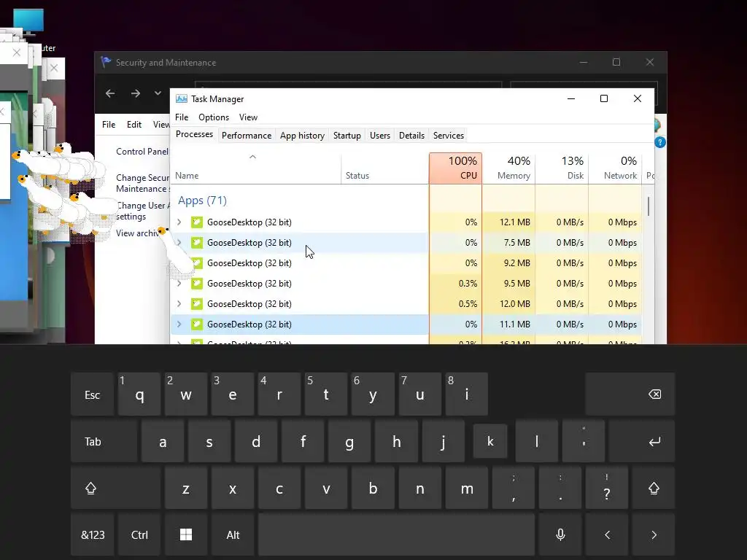
Task: Click the GooseDesktop icon in the 11.1 MB row
Action: click(x=197, y=324)
